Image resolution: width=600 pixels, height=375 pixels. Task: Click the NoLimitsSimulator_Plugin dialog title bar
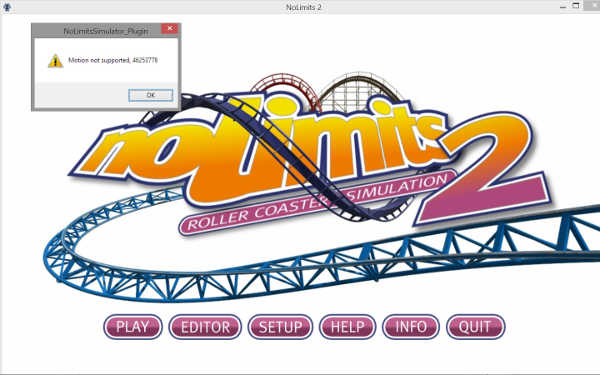click(96, 31)
